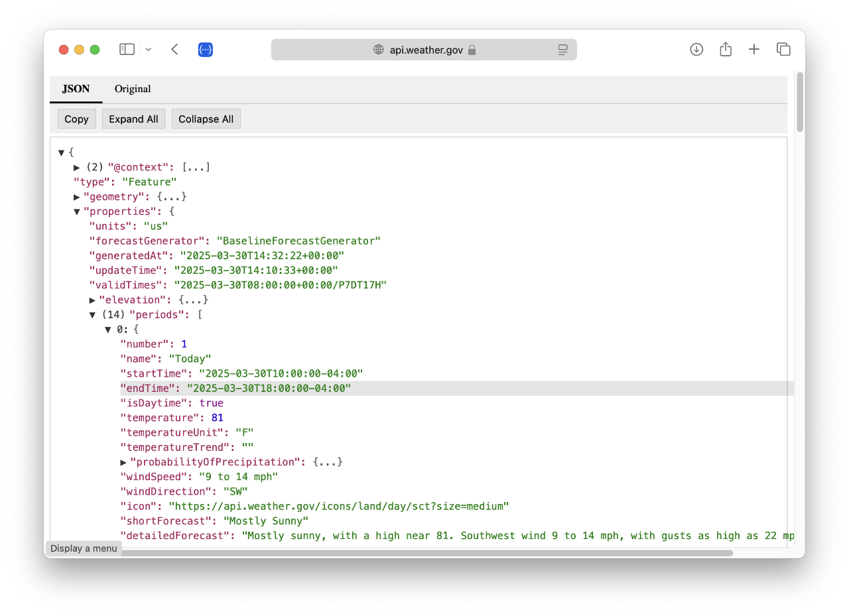849x616 pixels.
Task: Switch to the JSON tab
Action: pyautogui.click(x=76, y=89)
